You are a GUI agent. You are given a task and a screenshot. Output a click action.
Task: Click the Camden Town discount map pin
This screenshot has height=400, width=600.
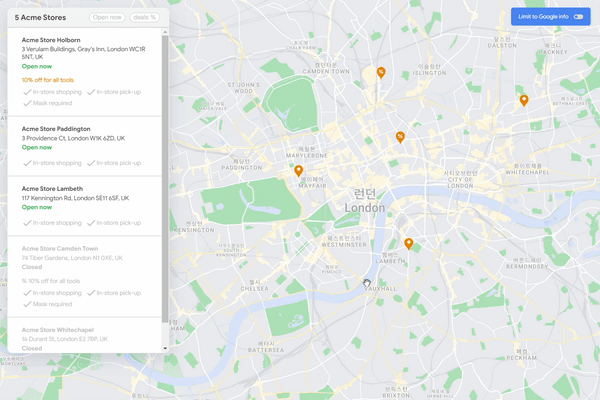tap(381, 72)
